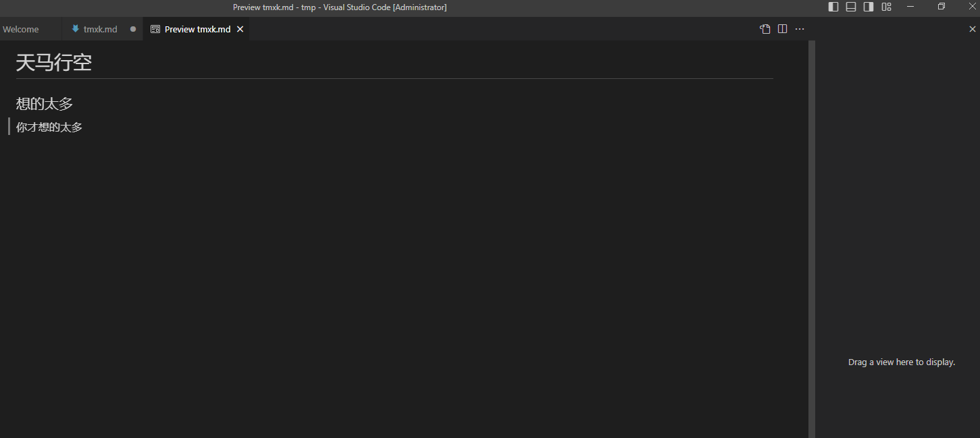Split the editor using the split icon

(782, 29)
